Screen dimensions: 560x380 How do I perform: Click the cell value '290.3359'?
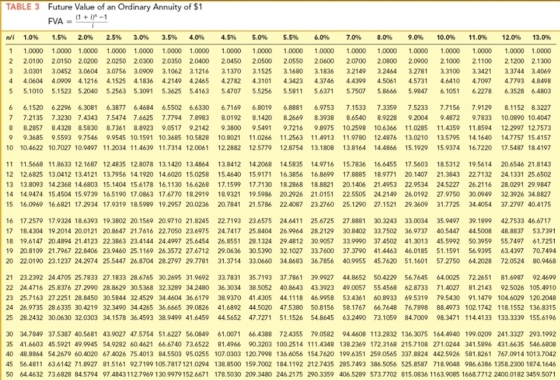(x=321, y=375)
